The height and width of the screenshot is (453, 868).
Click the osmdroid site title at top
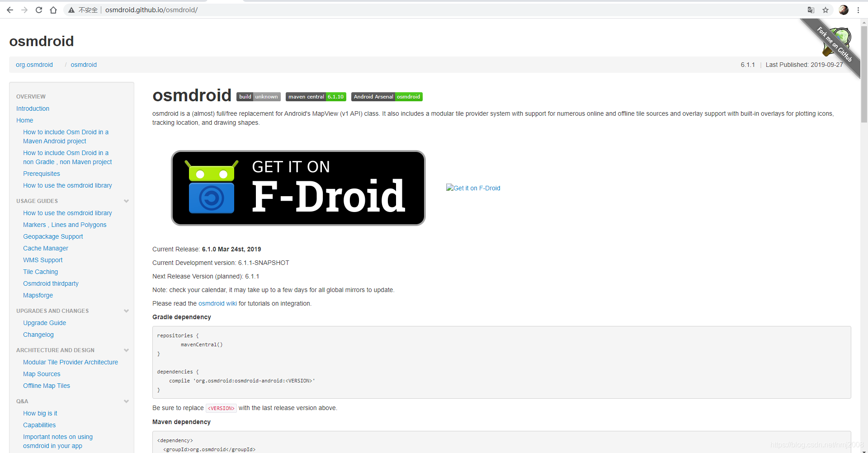42,41
